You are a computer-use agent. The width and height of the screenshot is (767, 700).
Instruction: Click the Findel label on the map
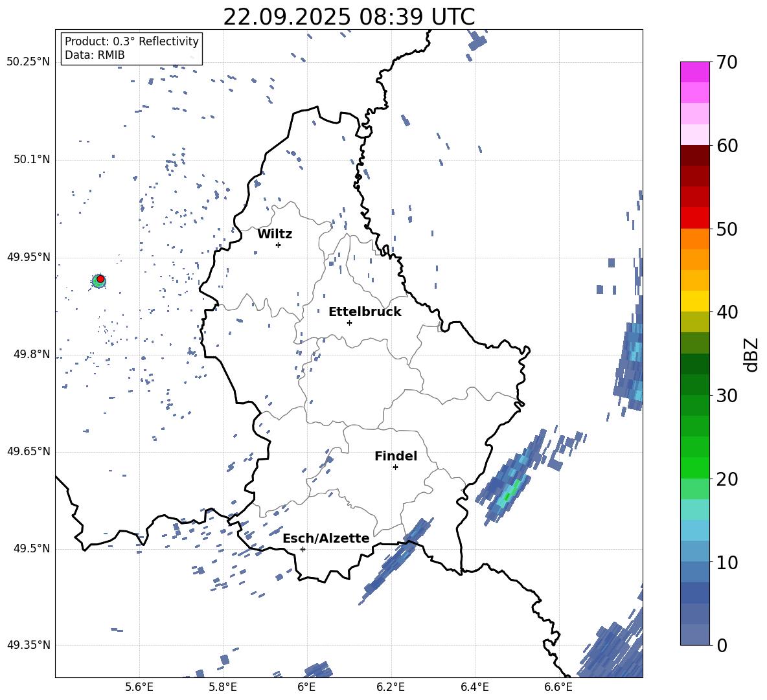click(396, 456)
